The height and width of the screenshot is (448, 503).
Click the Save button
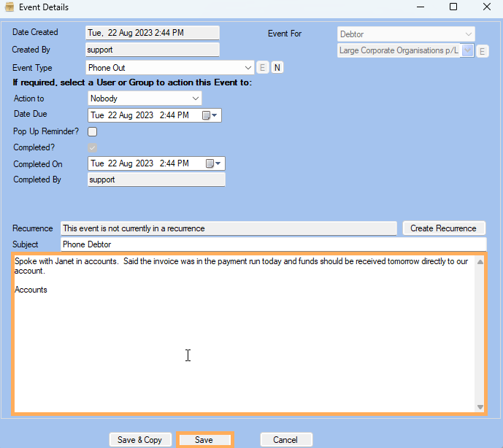(x=204, y=440)
